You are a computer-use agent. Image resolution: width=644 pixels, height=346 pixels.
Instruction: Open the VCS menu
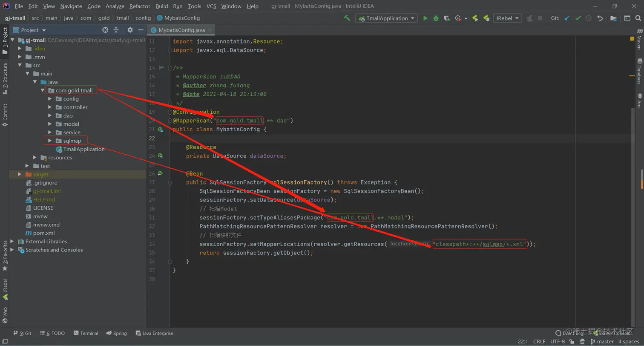[212, 6]
